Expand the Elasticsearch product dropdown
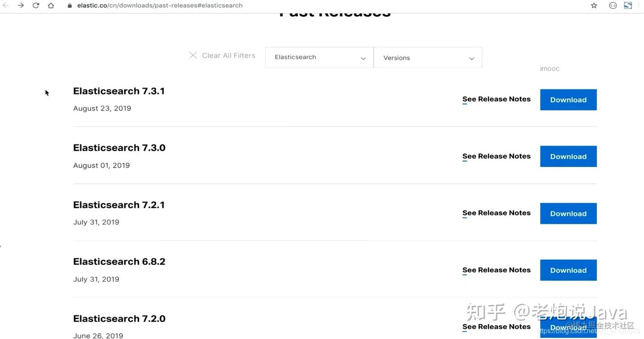 (319, 57)
